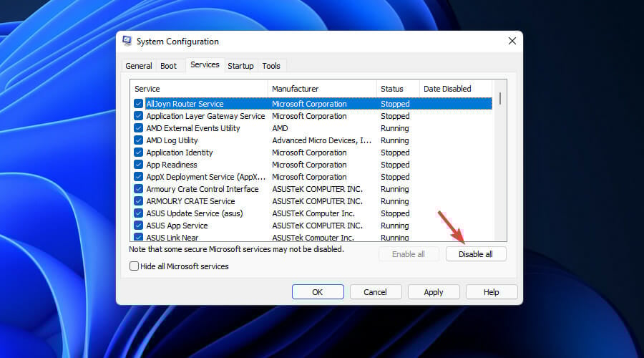Toggle AMD External Events Utility checkbox
644x358 pixels.
coord(138,128)
